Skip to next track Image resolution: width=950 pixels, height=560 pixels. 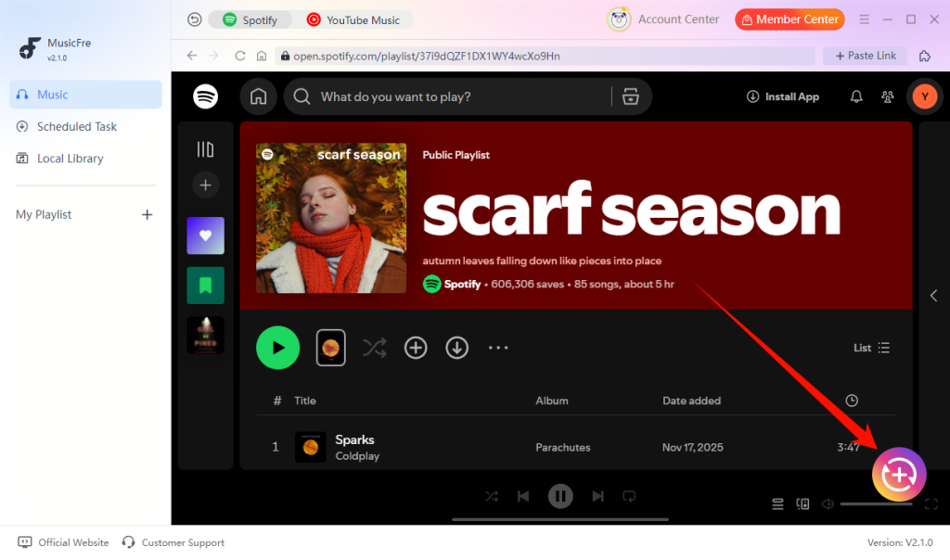click(598, 496)
